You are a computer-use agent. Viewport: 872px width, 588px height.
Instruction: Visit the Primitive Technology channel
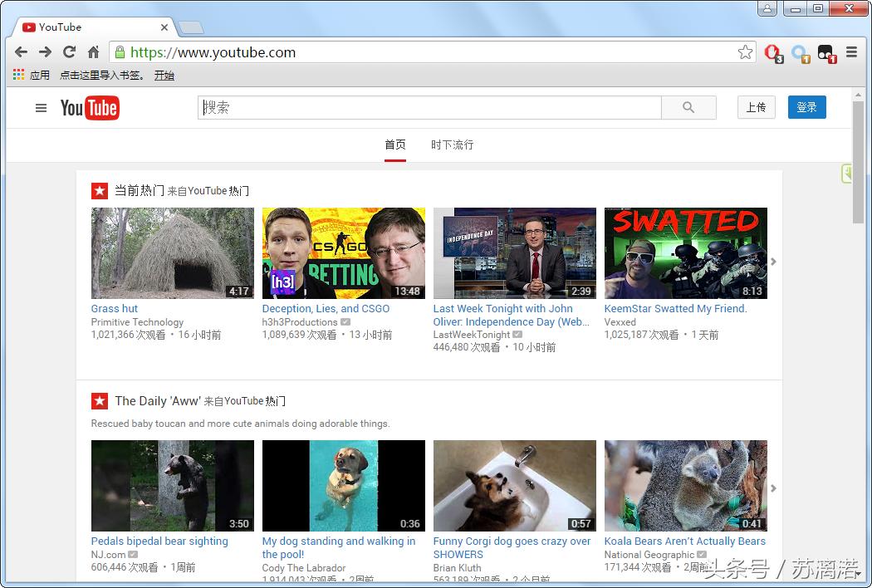137,322
